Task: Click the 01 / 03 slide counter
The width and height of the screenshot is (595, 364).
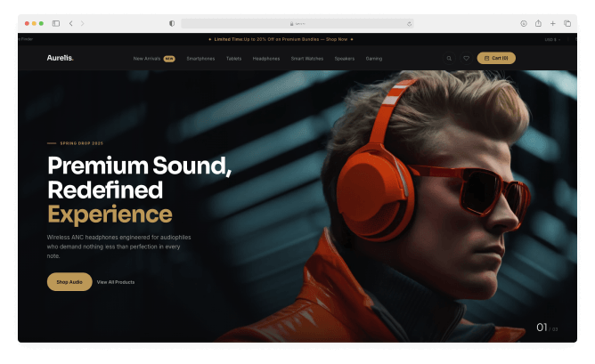Action: tap(547, 328)
